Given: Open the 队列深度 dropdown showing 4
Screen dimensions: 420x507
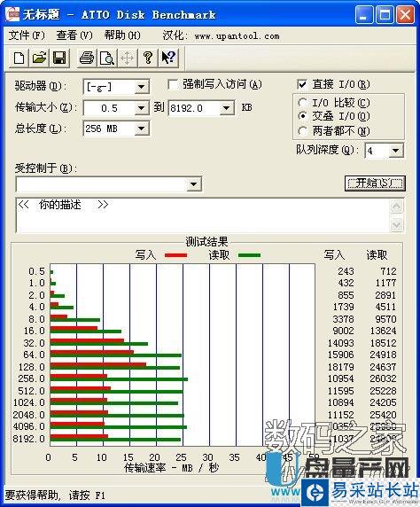Looking at the screenshot, I should tap(396, 151).
